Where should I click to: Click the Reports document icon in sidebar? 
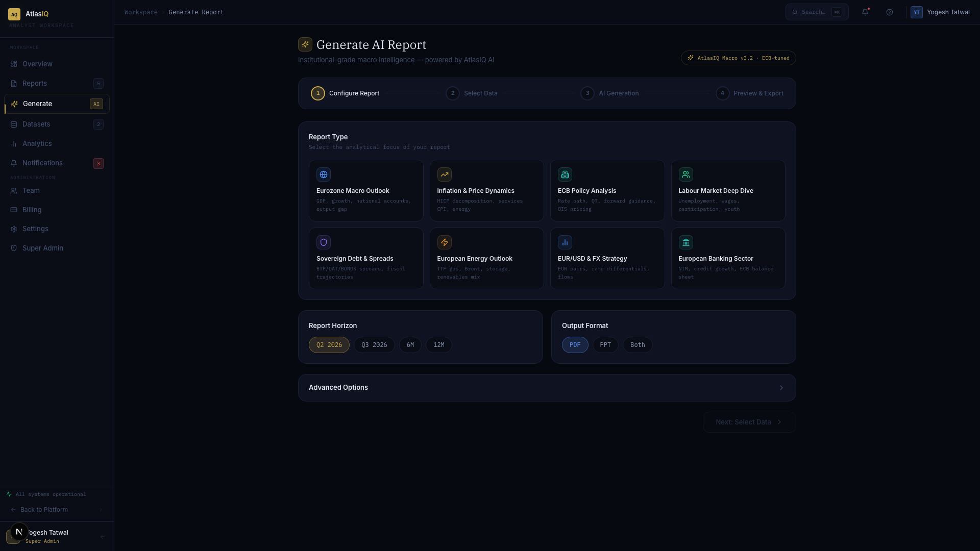14,83
